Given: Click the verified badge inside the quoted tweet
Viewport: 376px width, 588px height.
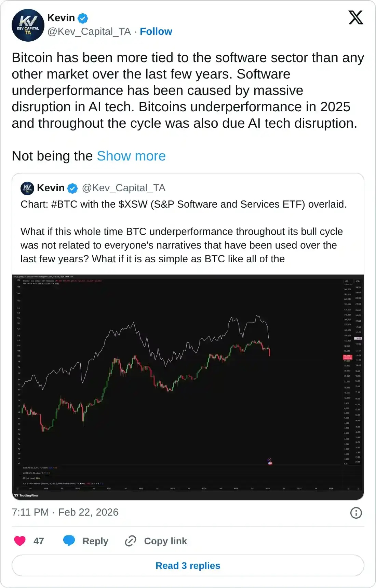Looking at the screenshot, I should point(72,188).
